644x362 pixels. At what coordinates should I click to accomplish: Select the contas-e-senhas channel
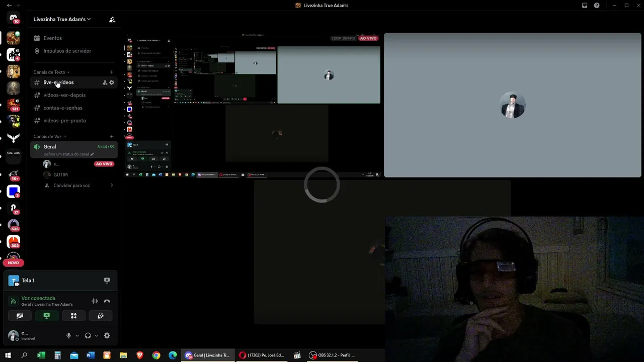click(73, 108)
